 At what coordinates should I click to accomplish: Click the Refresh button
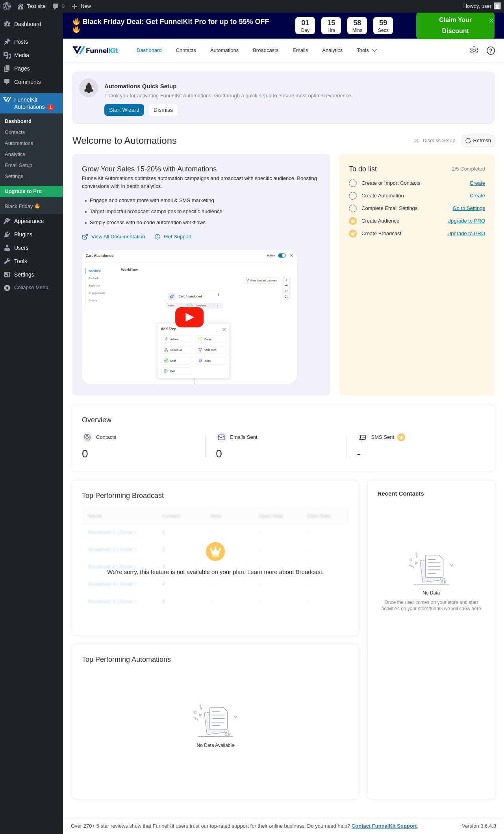(478, 141)
